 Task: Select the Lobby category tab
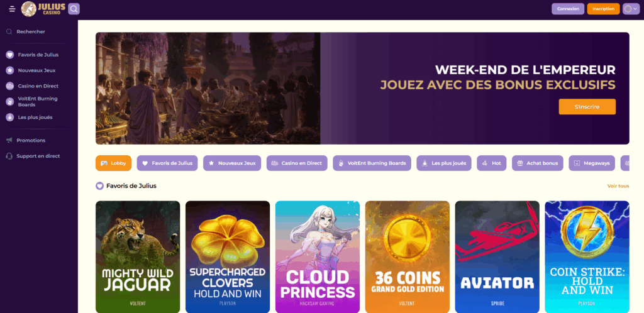pyautogui.click(x=113, y=163)
